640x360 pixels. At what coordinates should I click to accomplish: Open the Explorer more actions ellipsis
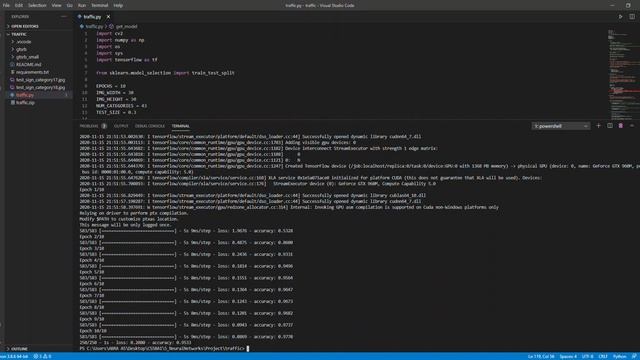pos(64,16)
